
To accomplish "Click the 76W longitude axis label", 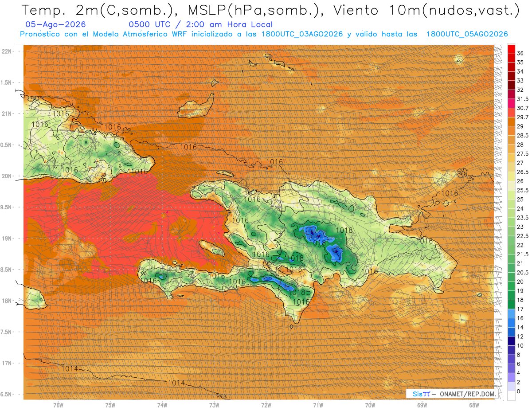I will click(x=58, y=405).
